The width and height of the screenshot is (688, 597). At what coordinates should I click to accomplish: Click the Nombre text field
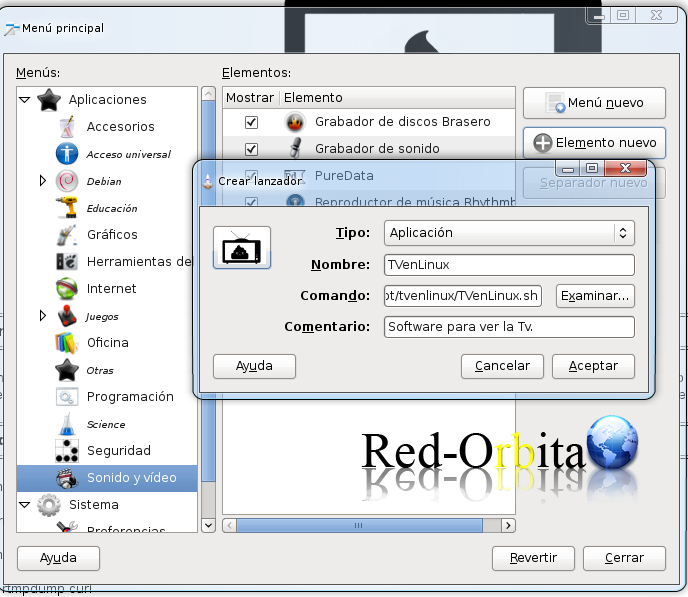tap(509, 265)
